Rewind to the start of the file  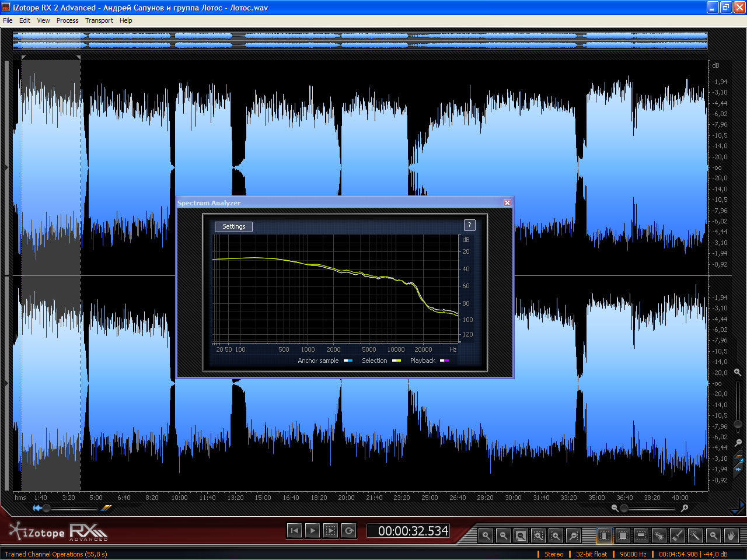click(294, 530)
